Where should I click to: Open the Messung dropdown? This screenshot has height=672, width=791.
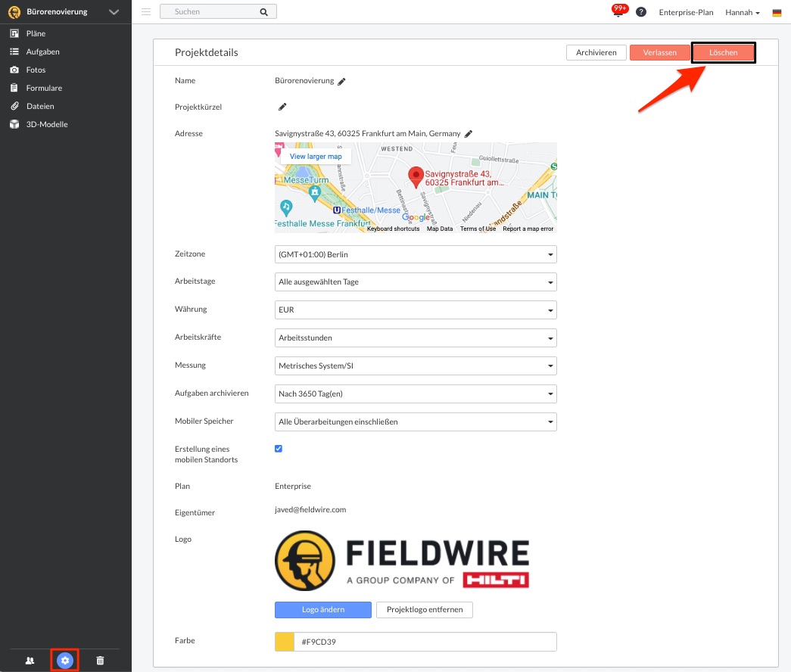pos(416,366)
